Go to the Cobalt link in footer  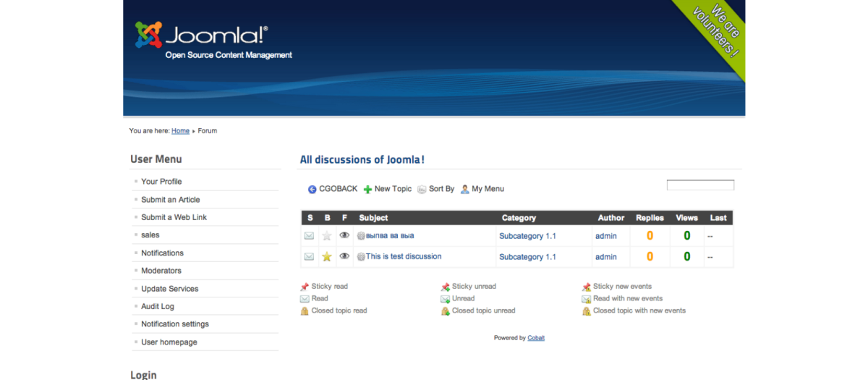(x=536, y=338)
